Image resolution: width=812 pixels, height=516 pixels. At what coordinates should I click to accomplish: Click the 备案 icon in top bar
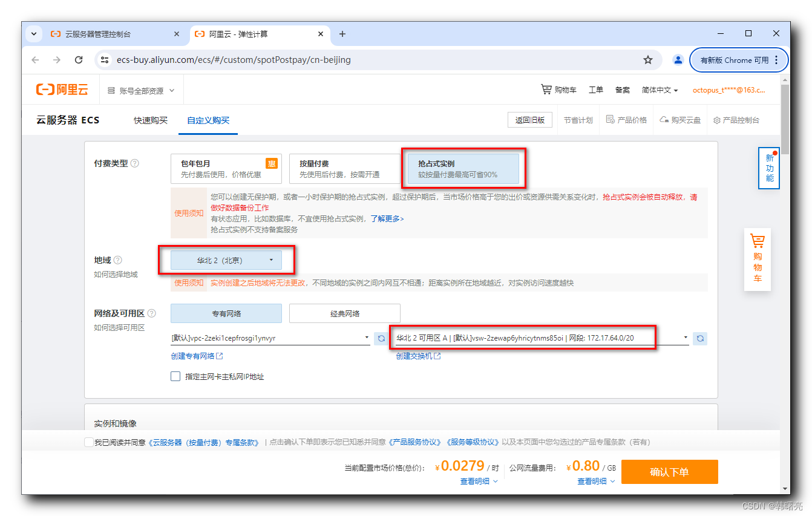pyautogui.click(x=623, y=89)
